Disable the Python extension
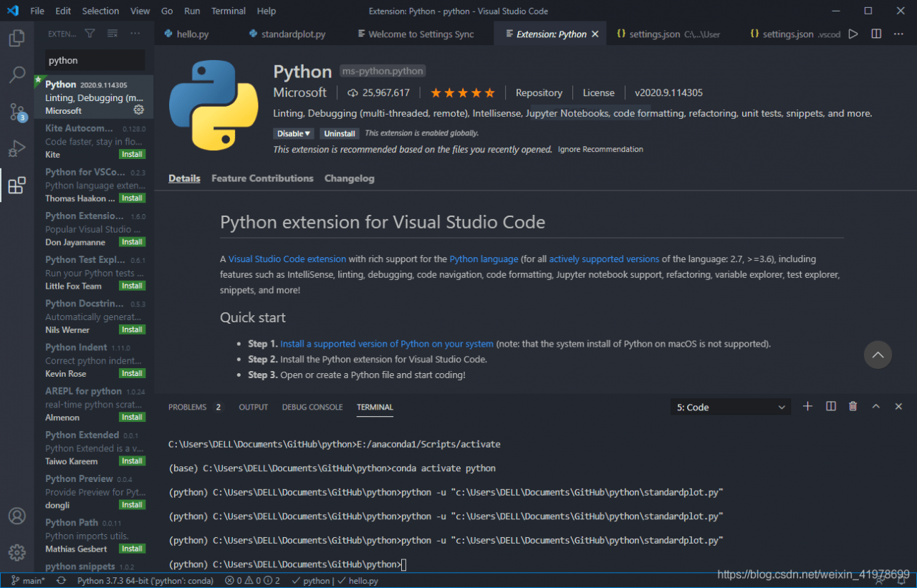 coord(288,133)
